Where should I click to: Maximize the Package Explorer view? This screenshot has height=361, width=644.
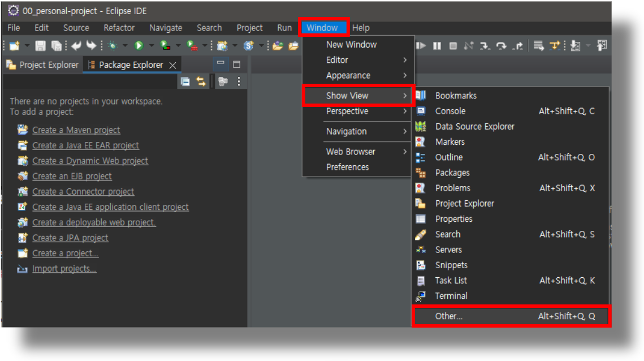(x=236, y=64)
